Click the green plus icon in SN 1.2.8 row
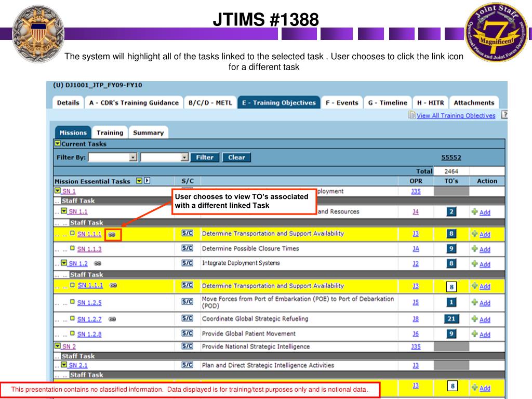This screenshot has height=399, width=532. [x=475, y=334]
